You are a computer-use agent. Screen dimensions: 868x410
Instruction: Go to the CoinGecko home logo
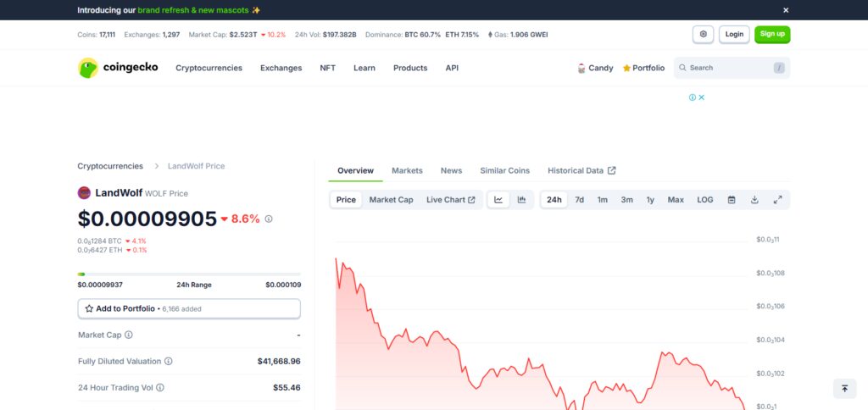(x=118, y=68)
